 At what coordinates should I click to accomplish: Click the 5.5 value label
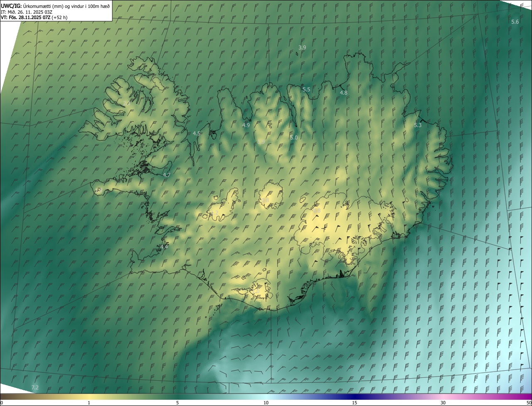(x=306, y=89)
